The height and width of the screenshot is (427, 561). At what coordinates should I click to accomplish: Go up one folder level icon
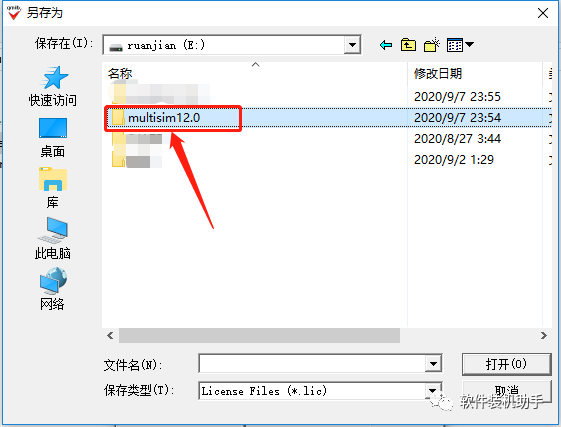tap(408, 45)
